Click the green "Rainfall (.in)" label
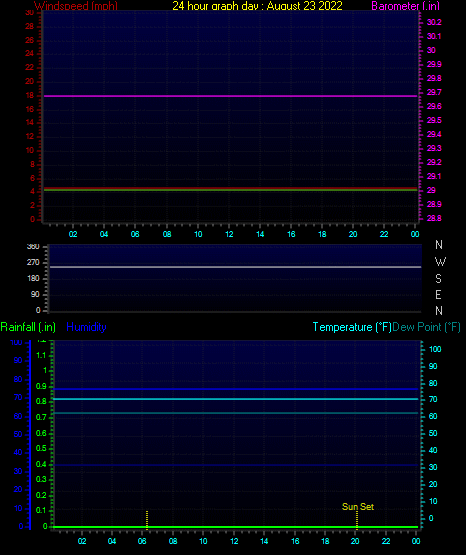Image resolution: width=466 pixels, height=555 pixels. pos(28,327)
